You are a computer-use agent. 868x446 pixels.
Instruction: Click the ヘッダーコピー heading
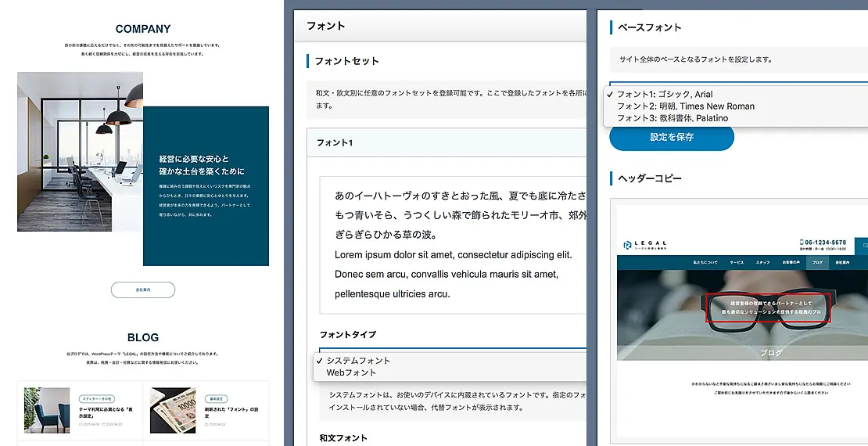coord(649,178)
